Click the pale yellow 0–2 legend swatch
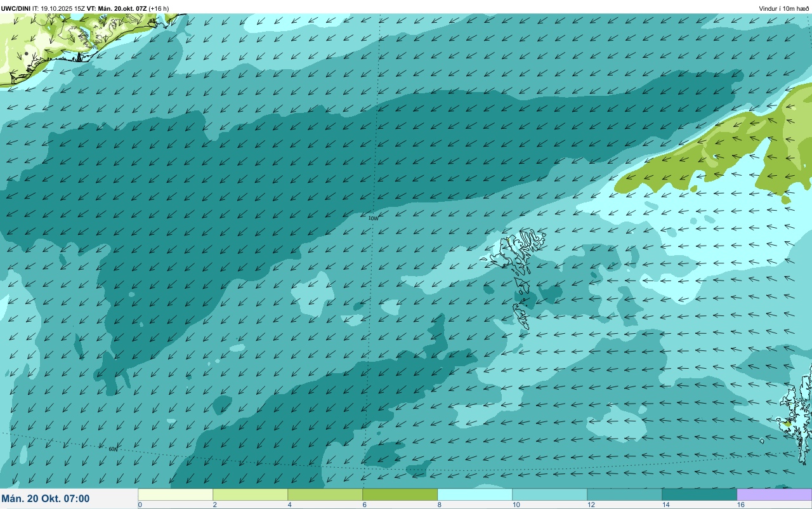 click(x=176, y=494)
